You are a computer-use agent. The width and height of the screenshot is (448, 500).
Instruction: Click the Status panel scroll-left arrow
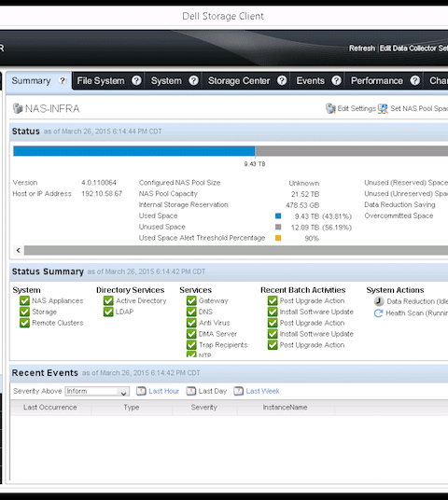pos(18,250)
